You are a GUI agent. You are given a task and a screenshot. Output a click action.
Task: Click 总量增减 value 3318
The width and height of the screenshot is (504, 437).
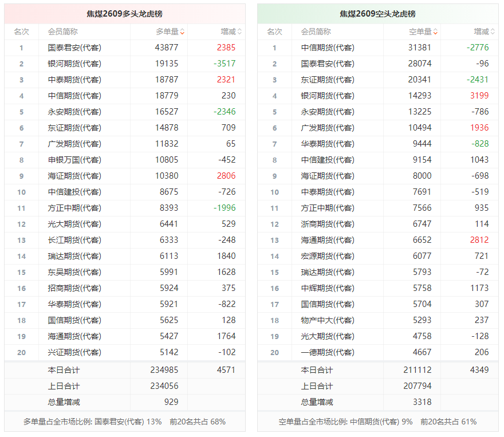pyautogui.click(x=422, y=402)
